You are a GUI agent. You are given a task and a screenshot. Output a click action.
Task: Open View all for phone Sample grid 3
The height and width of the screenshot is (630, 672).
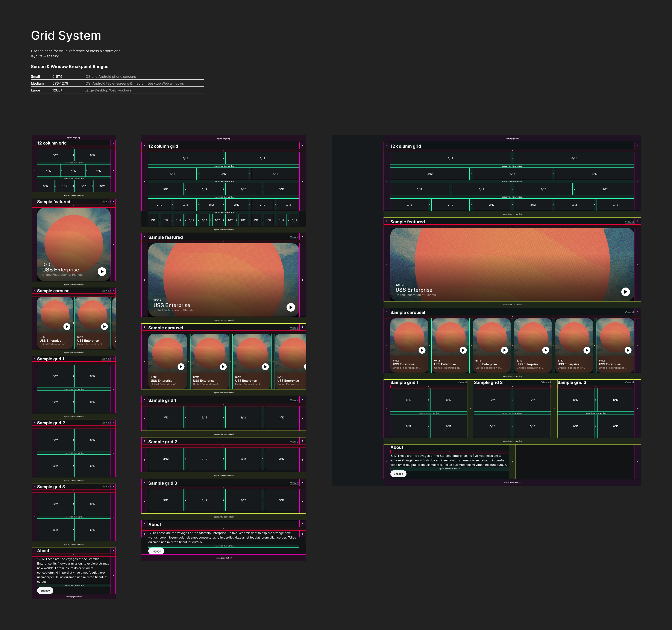(x=106, y=487)
